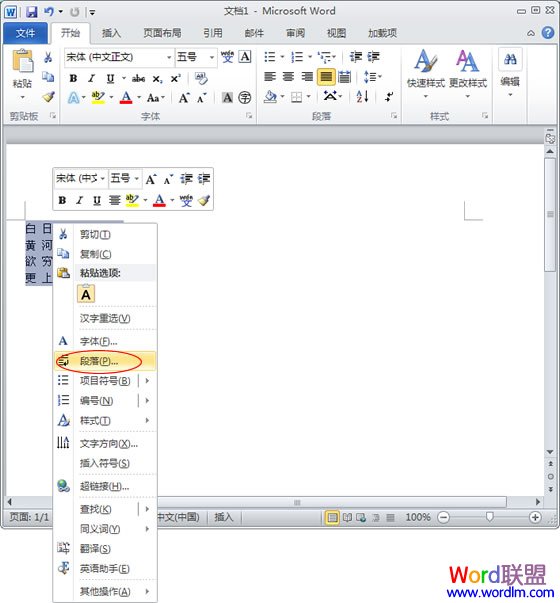Click the zoom slider handle in status bar
Screen dimensions: 560x603
click(x=489, y=517)
